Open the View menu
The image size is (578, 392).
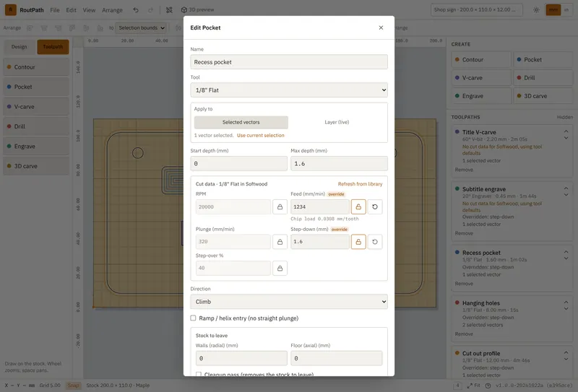[x=89, y=10]
